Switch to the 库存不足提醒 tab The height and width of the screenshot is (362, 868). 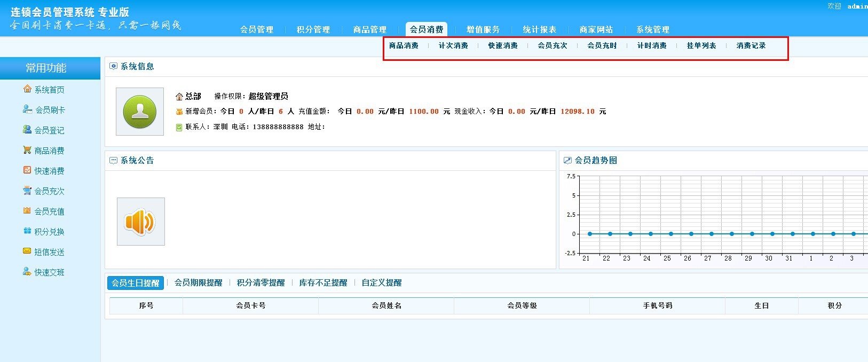pos(323,283)
